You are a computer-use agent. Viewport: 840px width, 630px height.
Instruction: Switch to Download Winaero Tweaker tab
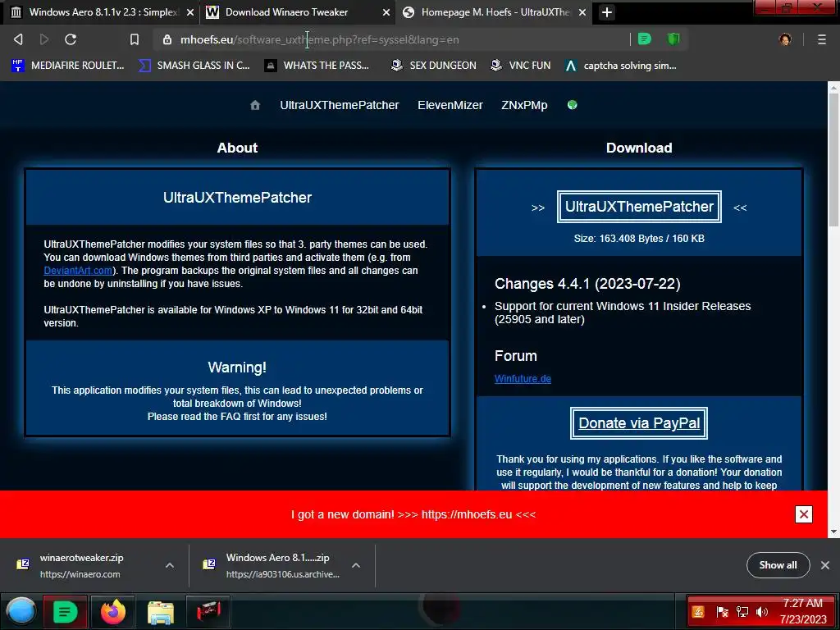(x=297, y=12)
